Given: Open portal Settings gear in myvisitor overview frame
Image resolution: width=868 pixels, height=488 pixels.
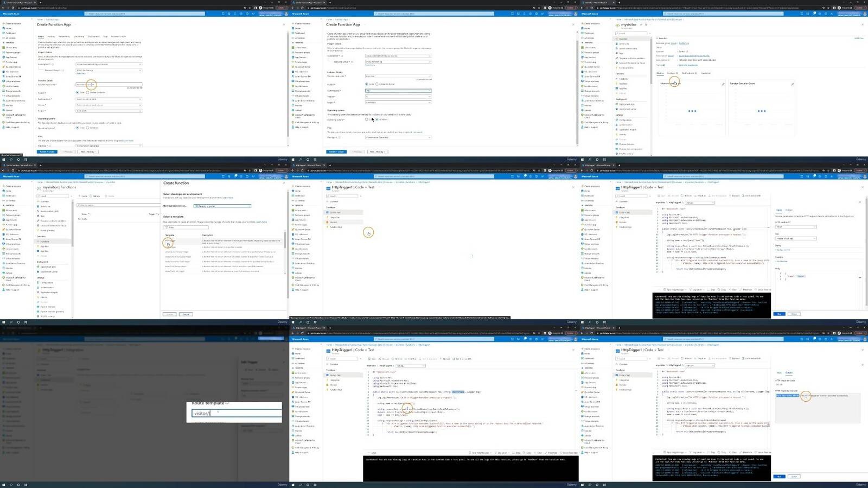Looking at the screenshot, I should pyautogui.click(x=820, y=14).
